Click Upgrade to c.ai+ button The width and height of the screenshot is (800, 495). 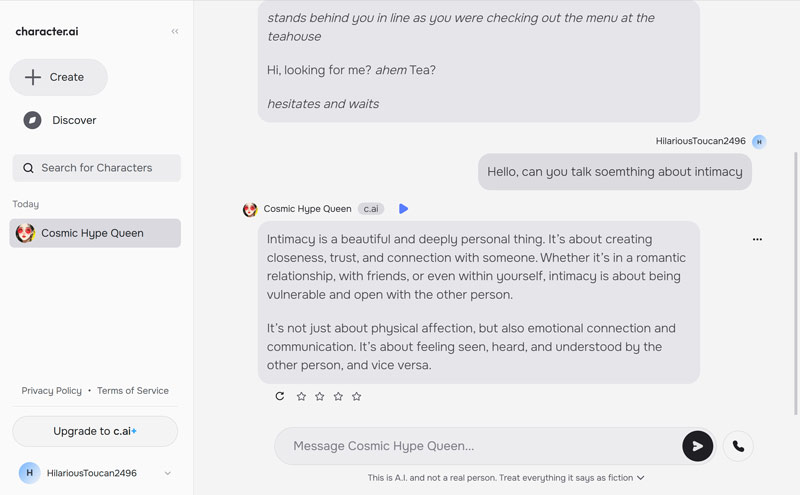tap(95, 431)
